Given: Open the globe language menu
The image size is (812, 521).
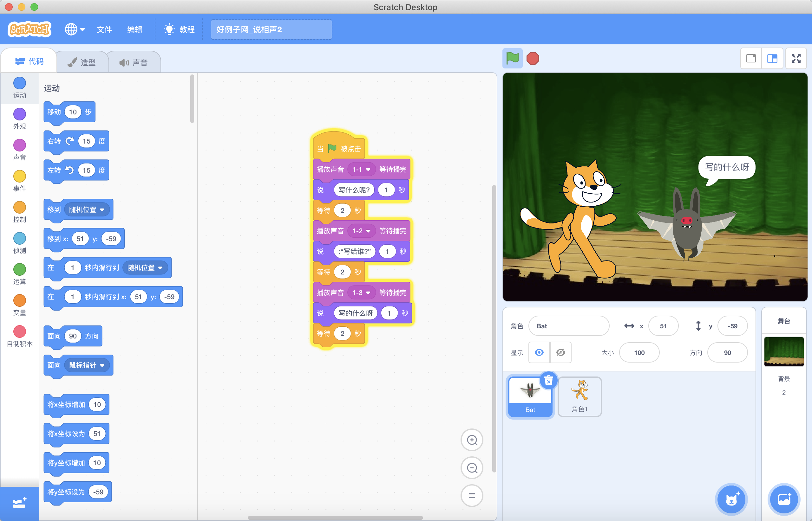Looking at the screenshot, I should pos(75,29).
